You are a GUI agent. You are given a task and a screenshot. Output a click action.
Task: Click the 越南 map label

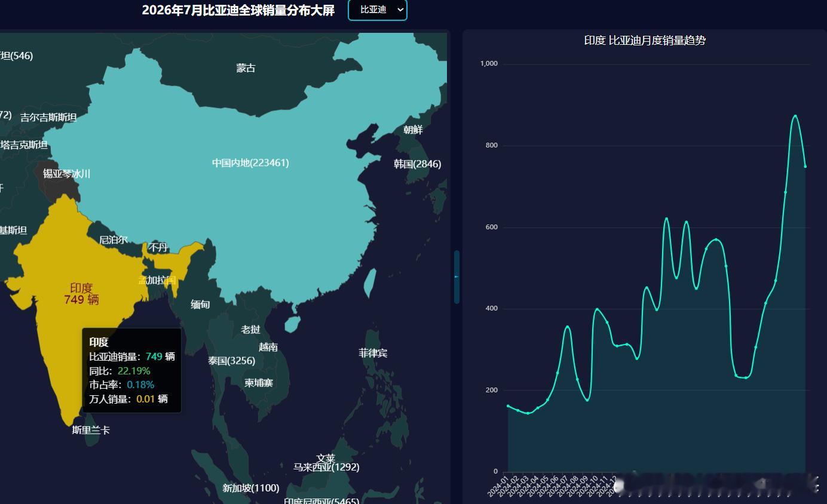pos(268,347)
